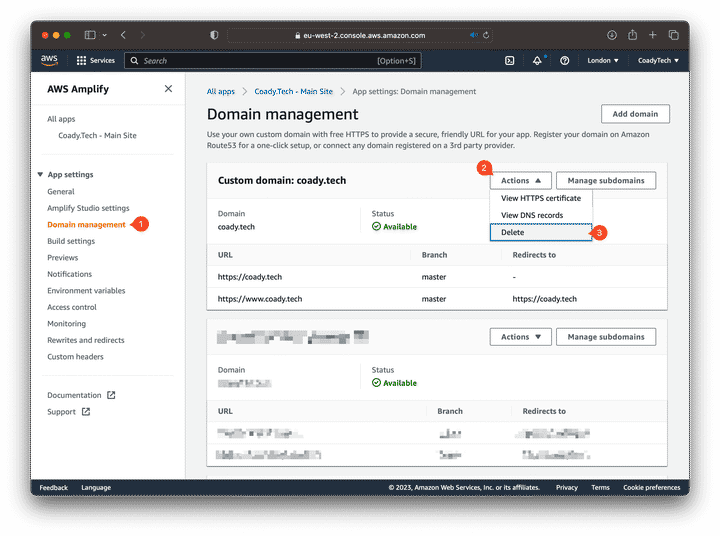Image resolution: width=720 pixels, height=536 pixels.
Task: Select View HTTPS certificate
Action: pyautogui.click(x=541, y=198)
